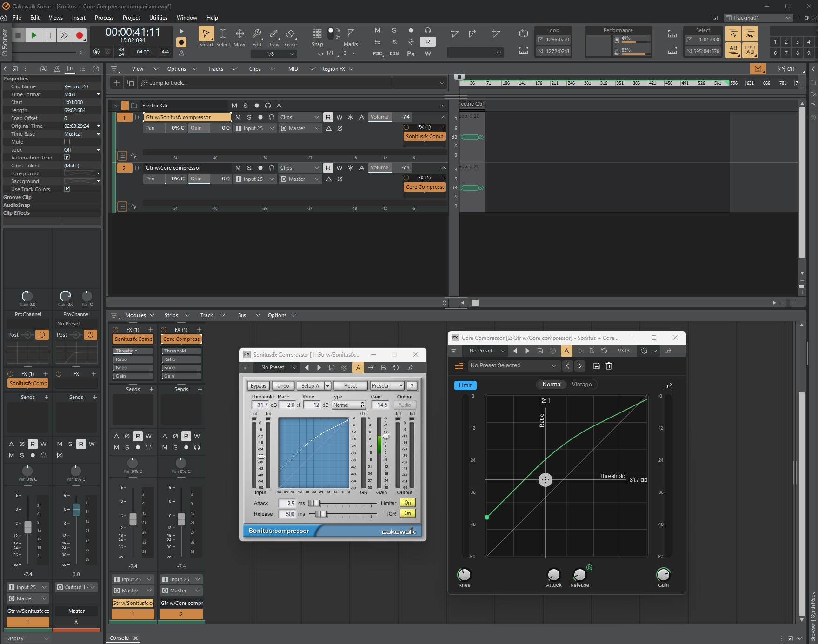Toggle Limit in Core Compressor
The height and width of the screenshot is (644, 818).
point(466,385)
